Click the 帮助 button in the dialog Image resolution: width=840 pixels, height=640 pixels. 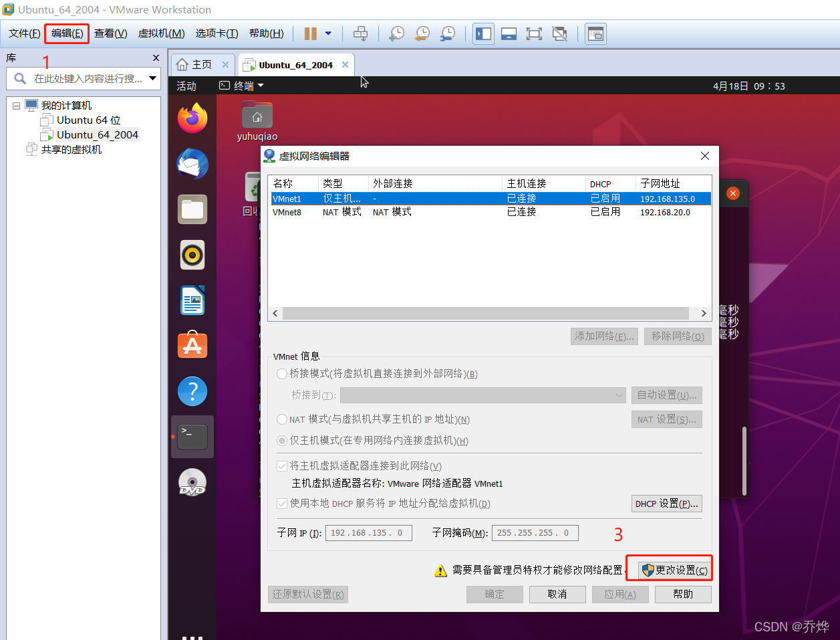coord(683,594)
